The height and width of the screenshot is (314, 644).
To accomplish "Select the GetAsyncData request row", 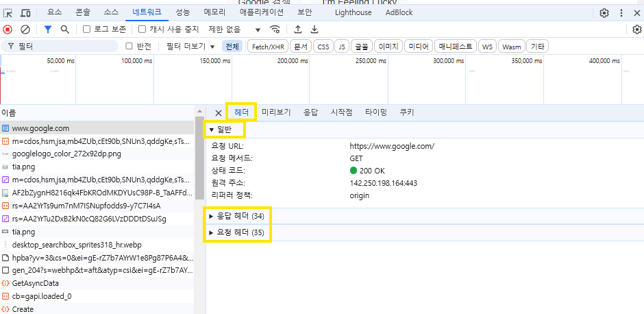I will coord(97,283).
